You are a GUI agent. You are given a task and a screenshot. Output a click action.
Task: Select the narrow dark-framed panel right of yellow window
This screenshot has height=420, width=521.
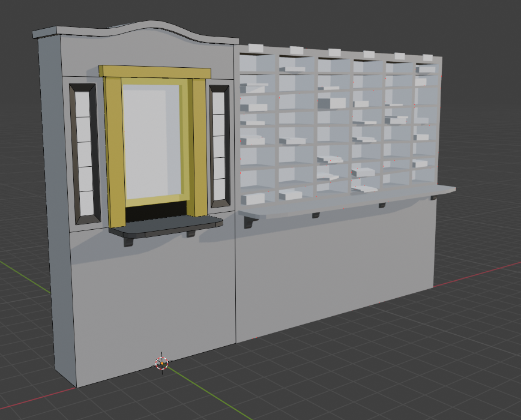pos(220,146)
